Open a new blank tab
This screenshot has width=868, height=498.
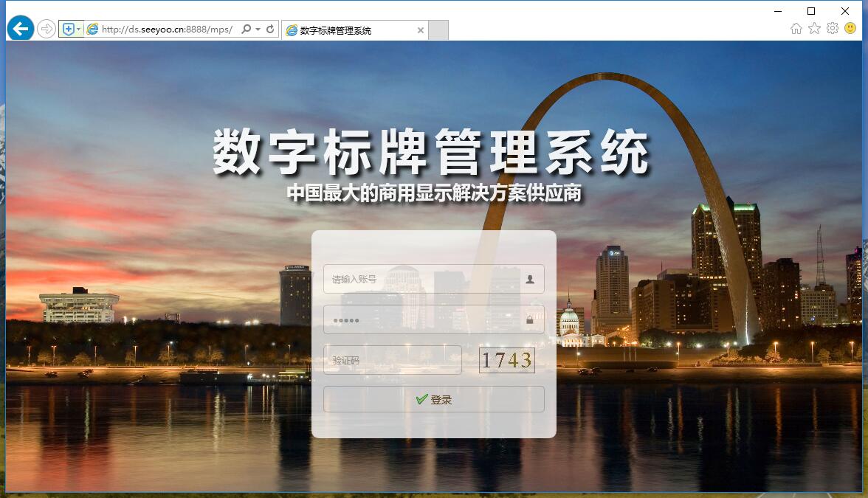point(438,30)
